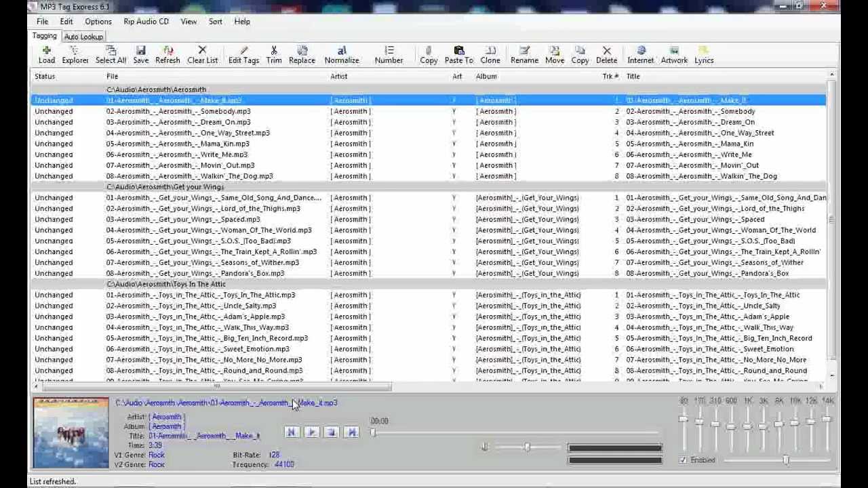This screenshot has width=868, height=488.
Task: Select the Tagging tab
Action: pos(45,36)
